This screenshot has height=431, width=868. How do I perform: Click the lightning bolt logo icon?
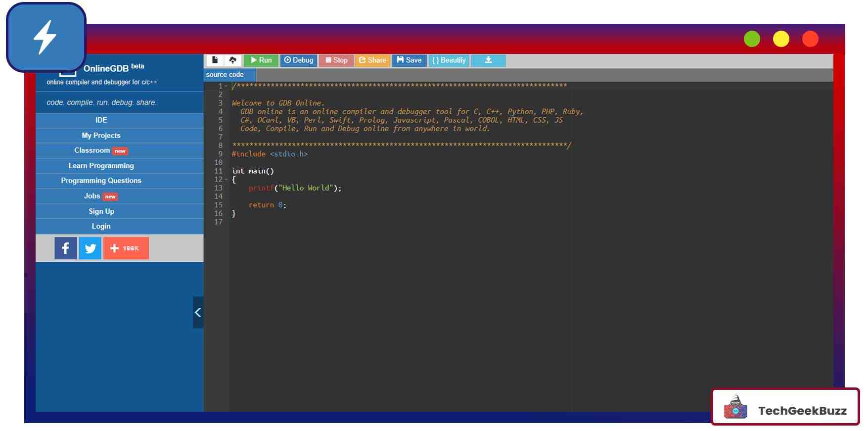(46, 37)
